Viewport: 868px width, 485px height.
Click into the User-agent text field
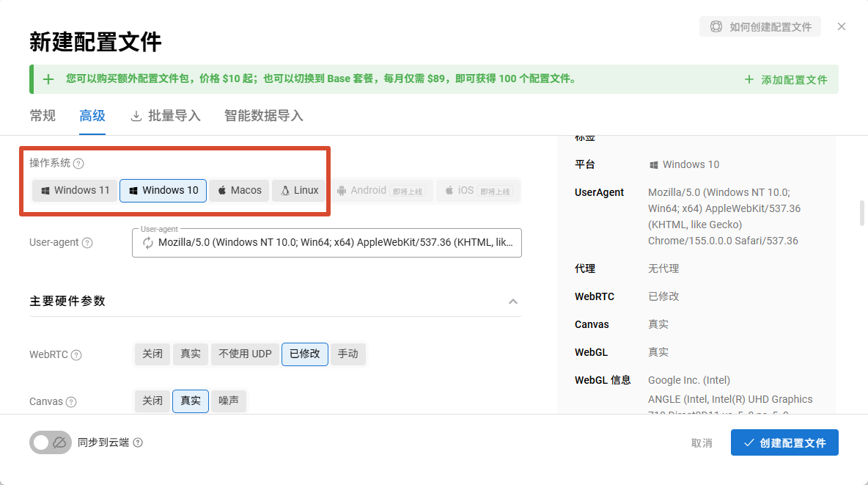(x=327, y=243)
